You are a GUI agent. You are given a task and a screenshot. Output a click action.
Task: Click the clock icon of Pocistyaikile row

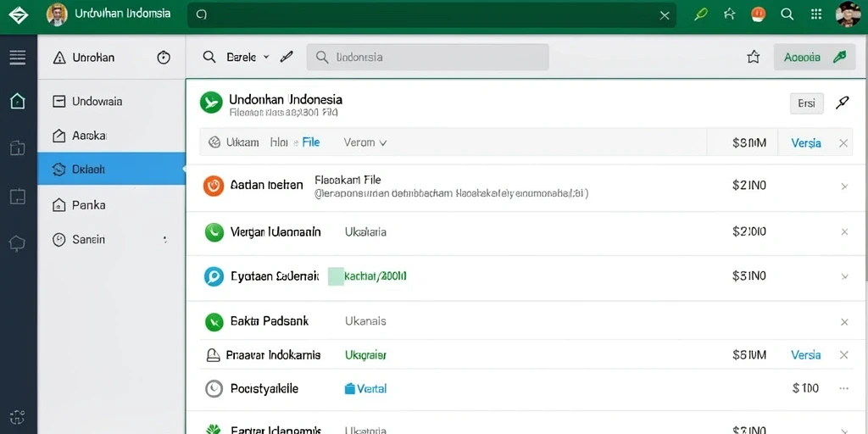coord(214,389)
